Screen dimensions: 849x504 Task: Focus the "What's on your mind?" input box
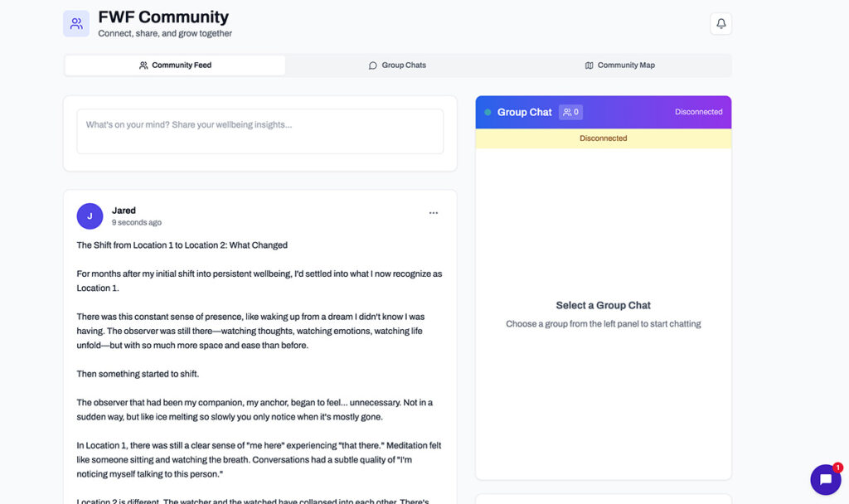point(260,131)
